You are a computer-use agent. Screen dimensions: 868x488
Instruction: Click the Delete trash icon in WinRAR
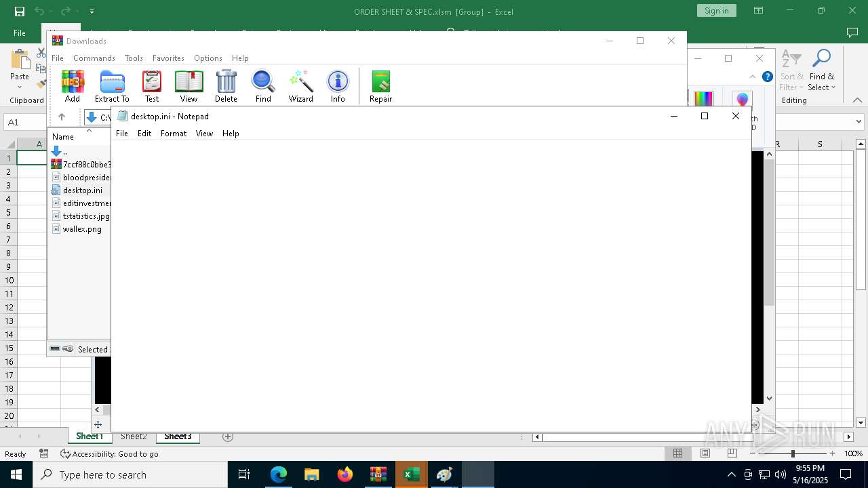[x=226, y=86]
